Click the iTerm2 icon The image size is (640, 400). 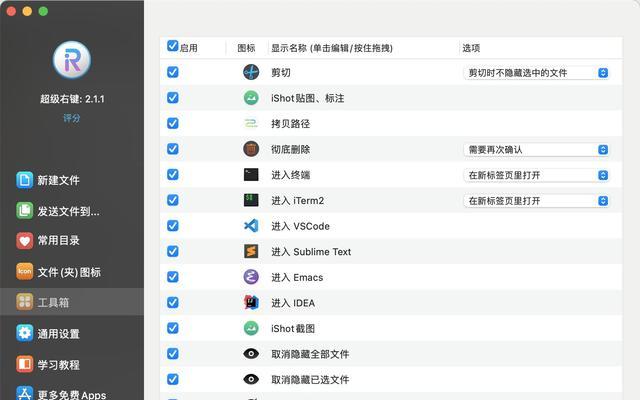pos(251,200)
